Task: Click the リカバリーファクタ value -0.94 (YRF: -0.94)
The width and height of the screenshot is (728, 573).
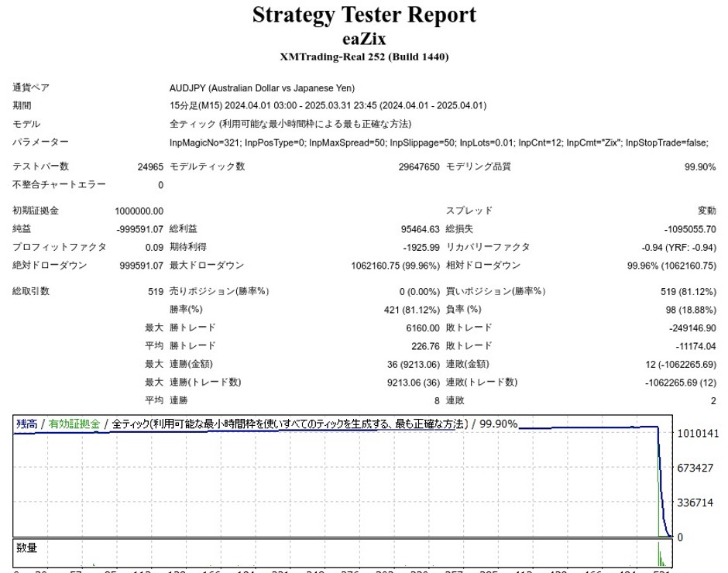Action: point(678,248)
